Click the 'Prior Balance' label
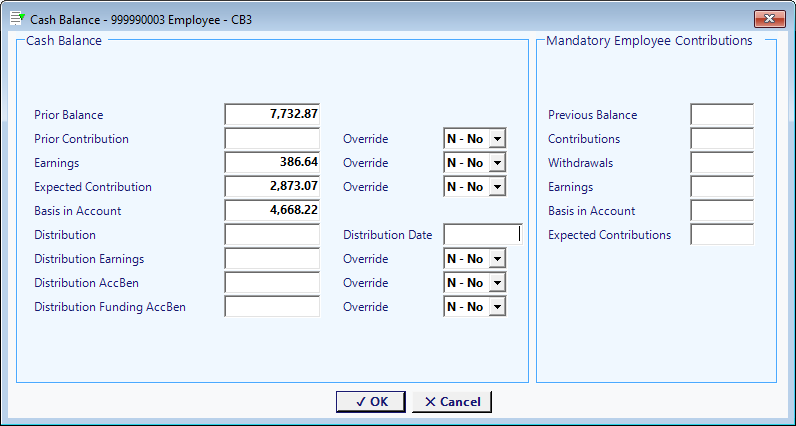 coord(69,115)
